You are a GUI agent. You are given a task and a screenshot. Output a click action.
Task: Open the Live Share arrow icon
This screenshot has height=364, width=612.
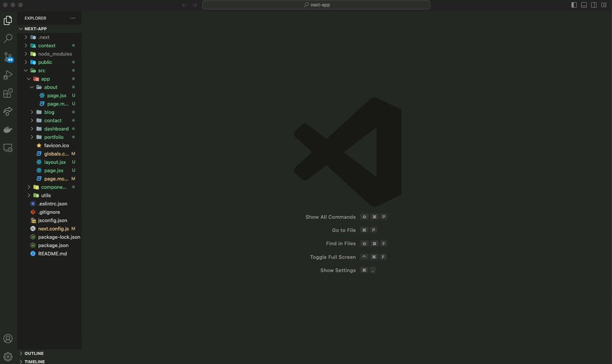click(x=8, y=111)
